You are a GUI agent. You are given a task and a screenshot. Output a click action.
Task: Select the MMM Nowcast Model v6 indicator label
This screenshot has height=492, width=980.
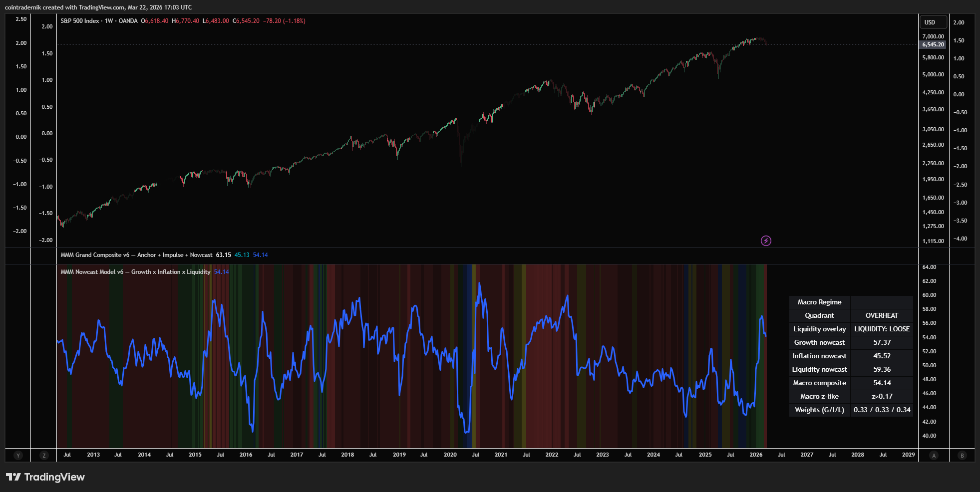[135, 272]
